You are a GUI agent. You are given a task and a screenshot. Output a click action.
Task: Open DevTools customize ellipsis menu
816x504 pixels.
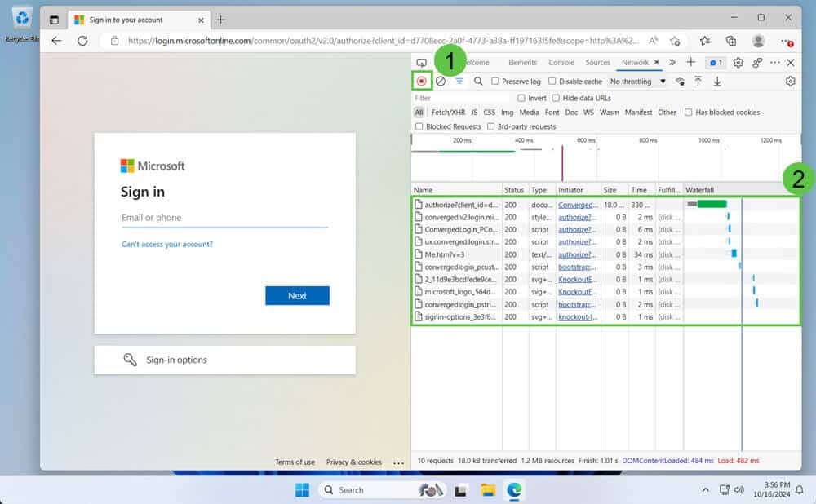tap(775, 63)
